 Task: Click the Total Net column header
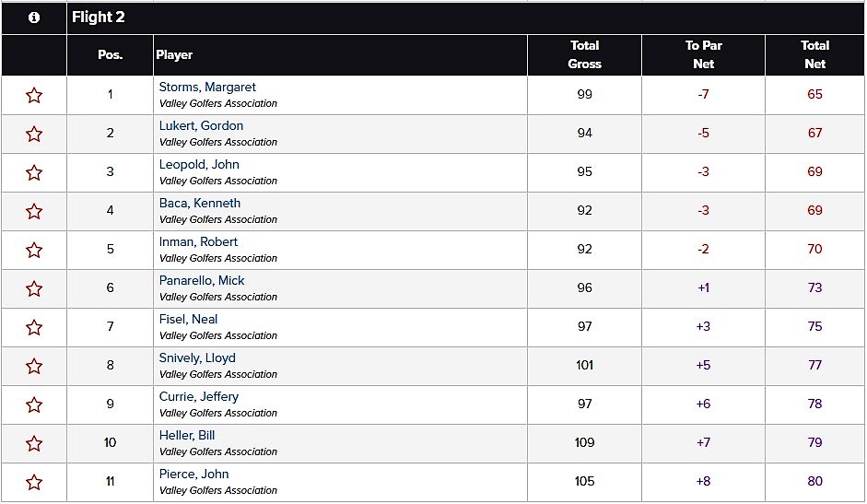click(815, 54)
